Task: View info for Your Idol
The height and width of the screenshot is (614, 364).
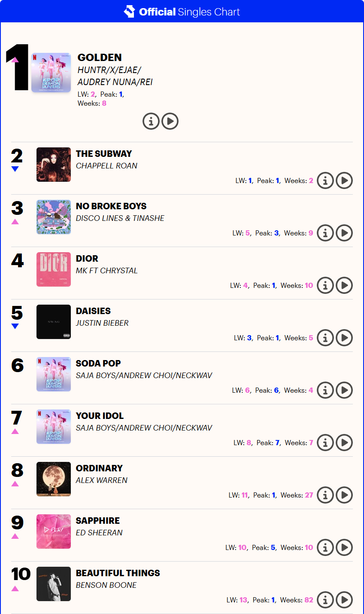Action: click(325, 443)
